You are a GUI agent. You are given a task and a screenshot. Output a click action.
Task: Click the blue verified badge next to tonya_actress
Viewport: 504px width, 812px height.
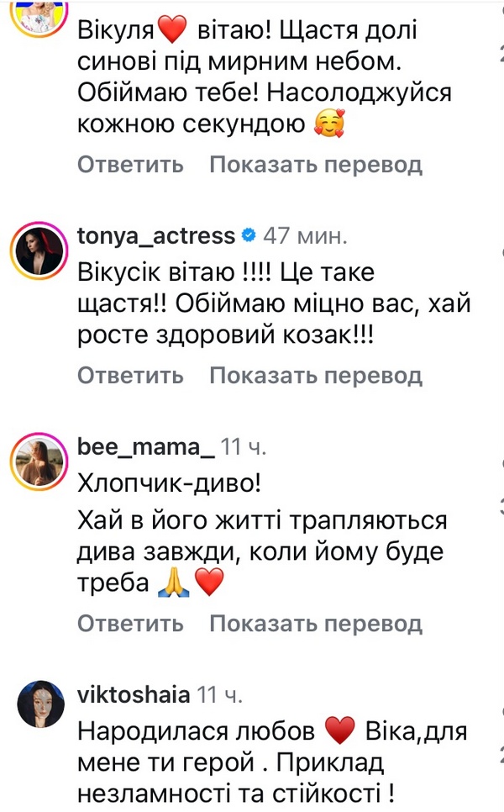coord(249,236)
